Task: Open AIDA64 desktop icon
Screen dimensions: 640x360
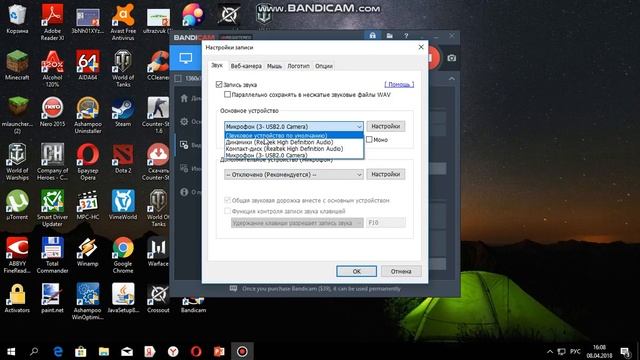Action: [x=88, y=65]
